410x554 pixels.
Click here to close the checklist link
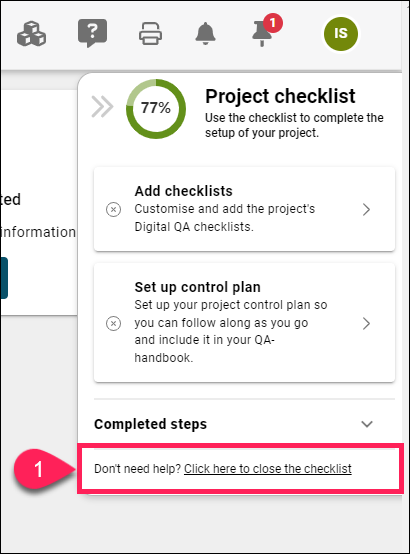268,468
